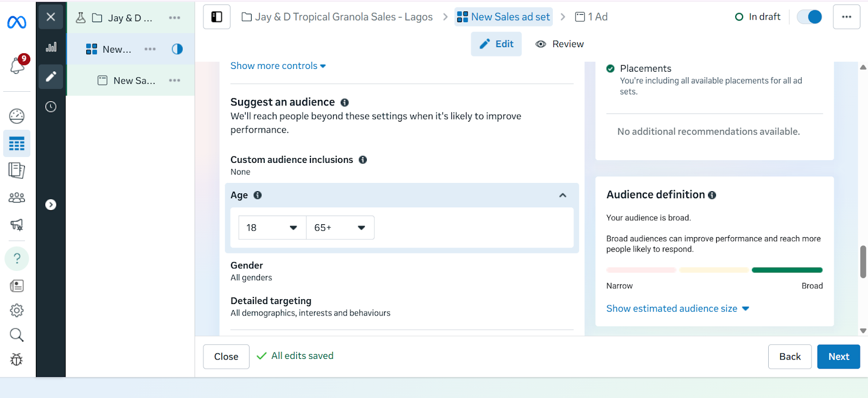Screen dimensions: 868x398
Task: Open ads reporting pages icon
Action: click(17, 170)
